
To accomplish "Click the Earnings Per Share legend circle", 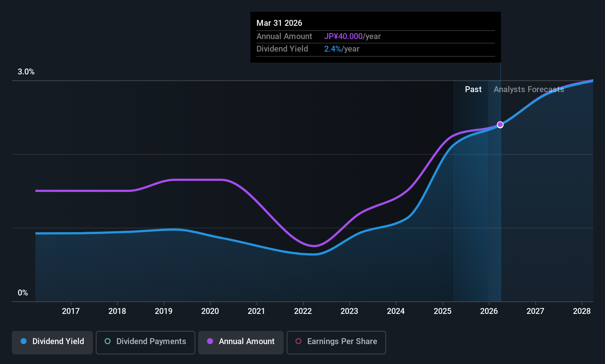I will (298, 341).
